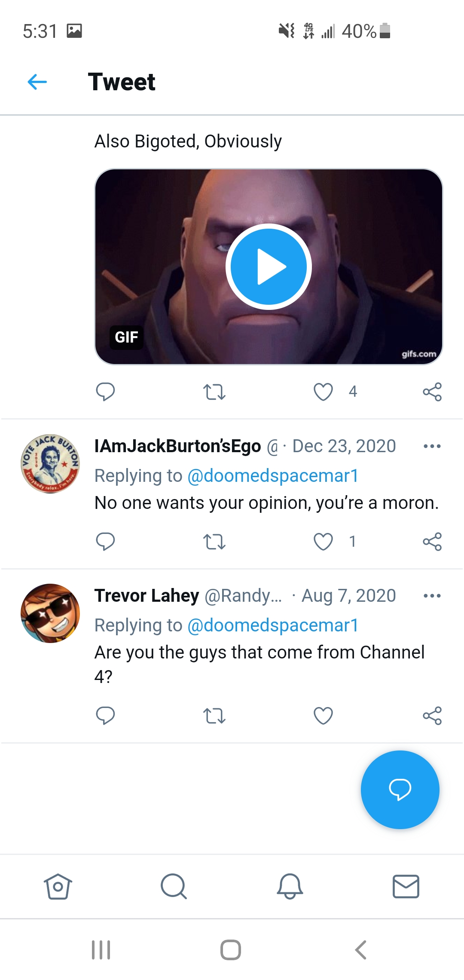Screen dimensions: 464x980
Task: Tap the floating compose reply button
Action: 400,790
